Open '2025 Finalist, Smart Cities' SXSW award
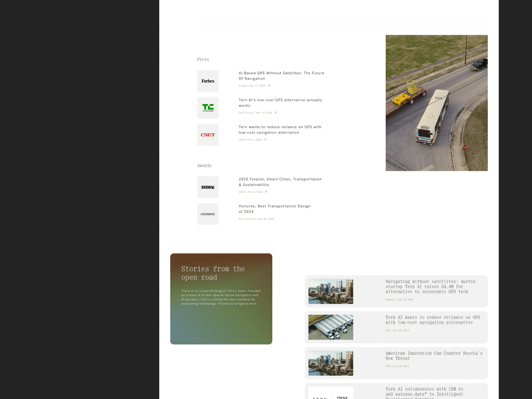This screenshot has height=399, width=532. [x=280, y=182]
